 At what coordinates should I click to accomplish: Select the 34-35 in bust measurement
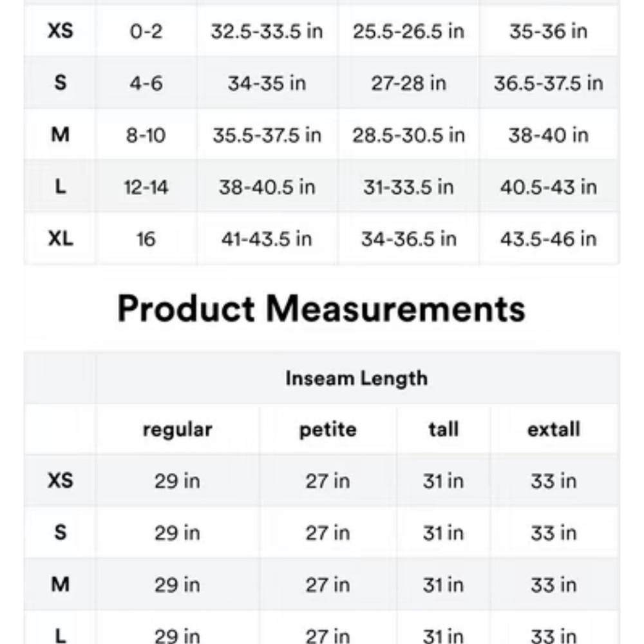pyautogui.click(x=267, y=83)
